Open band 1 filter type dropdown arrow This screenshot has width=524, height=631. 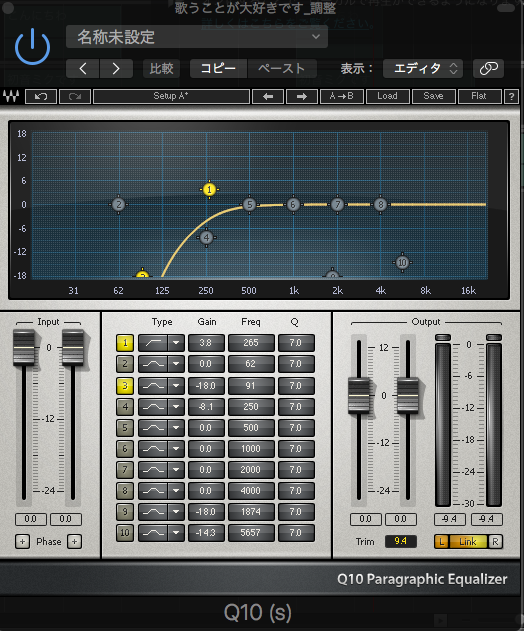tap(176, 343)
